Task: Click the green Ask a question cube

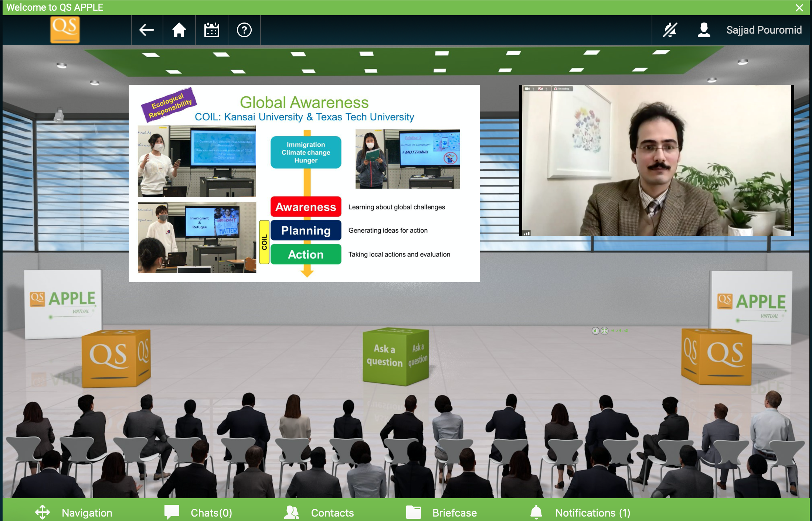Action: [x=396, y=356]
